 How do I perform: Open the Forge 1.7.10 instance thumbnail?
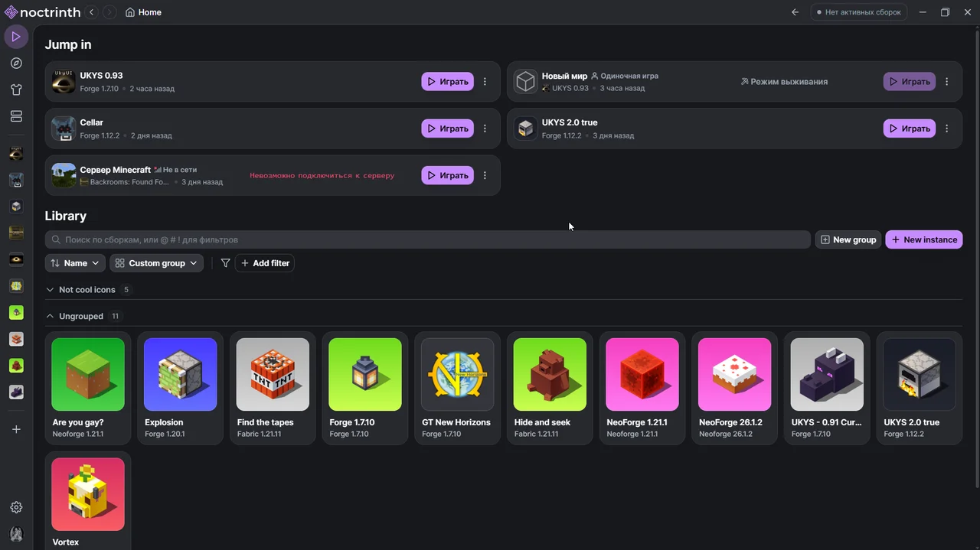pyautogui.click(x=365, y=374)
